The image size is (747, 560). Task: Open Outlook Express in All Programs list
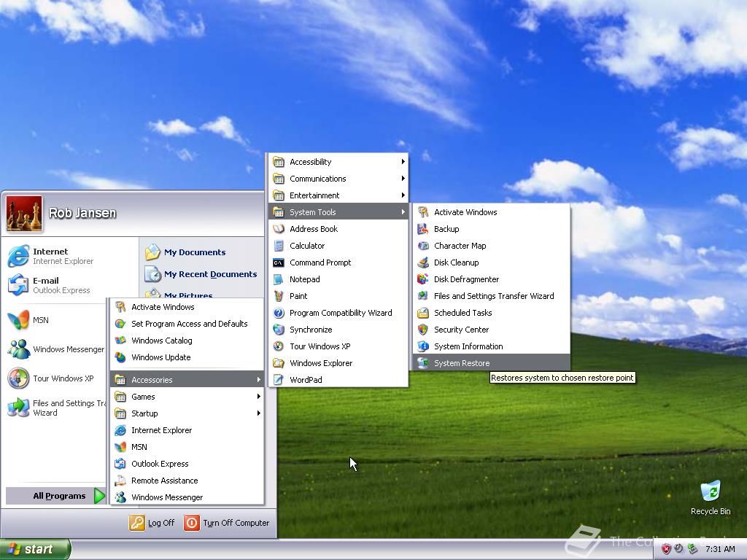[x=187, y=464]
